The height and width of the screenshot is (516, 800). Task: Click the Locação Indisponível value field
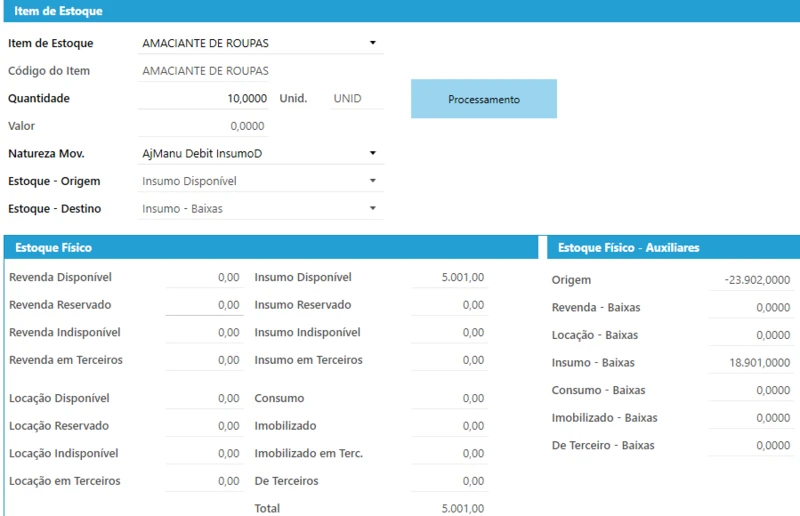205,453
